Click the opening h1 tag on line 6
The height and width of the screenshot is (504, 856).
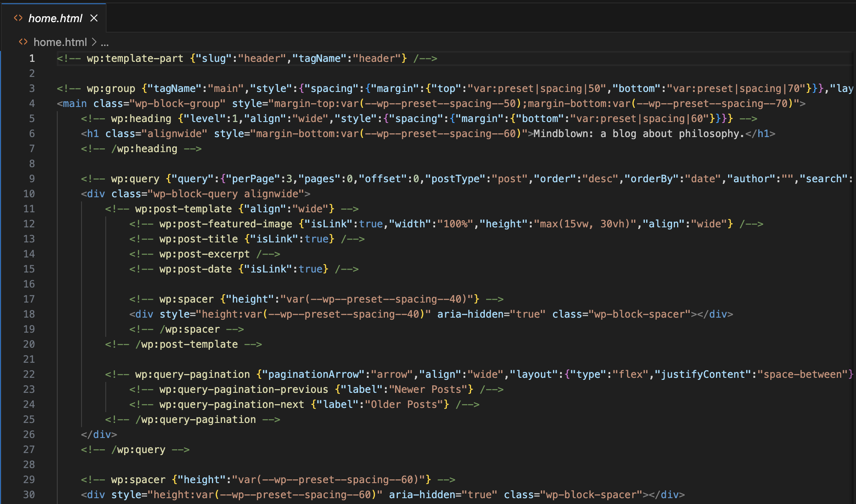93,134
